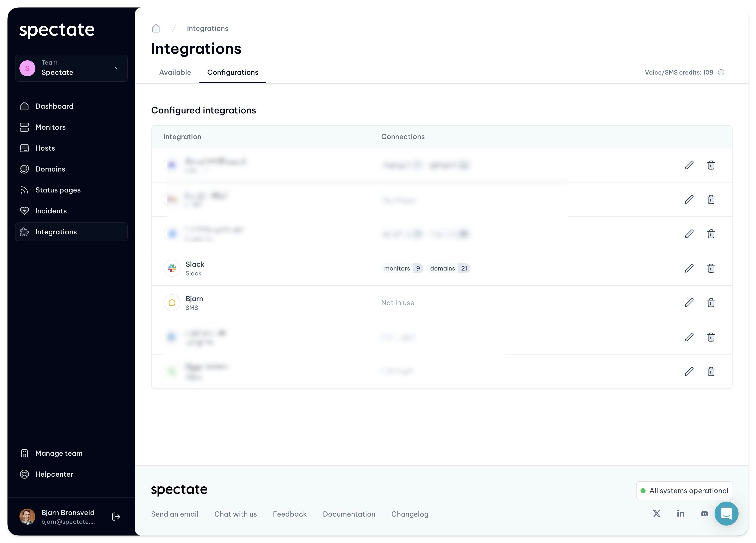Select Monitors in the sidebar
The height and width of the screenshot is (543, 756).
pos(50,127)
